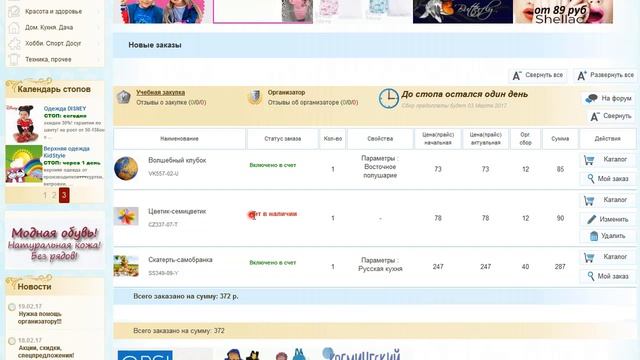Click Удалить for Цветик-семицветик order
Image resolution: width=640 pixels, height=360 pixels.
(607, 236)
